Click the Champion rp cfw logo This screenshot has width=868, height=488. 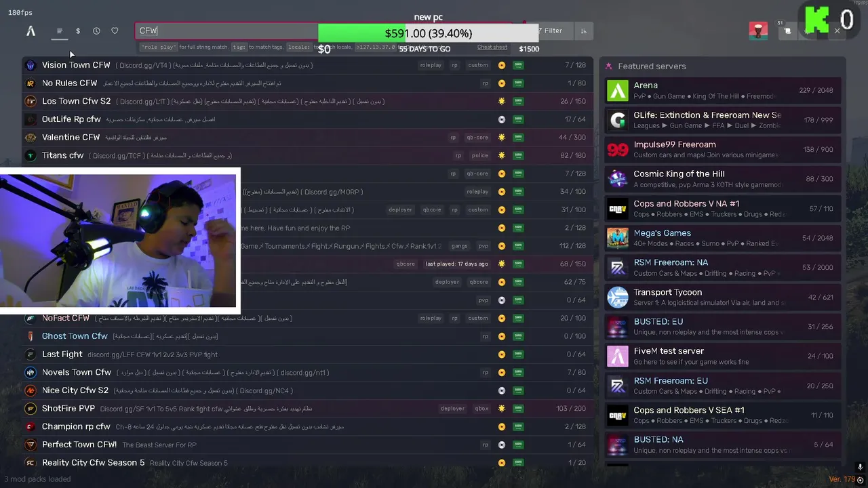(31, 426)
